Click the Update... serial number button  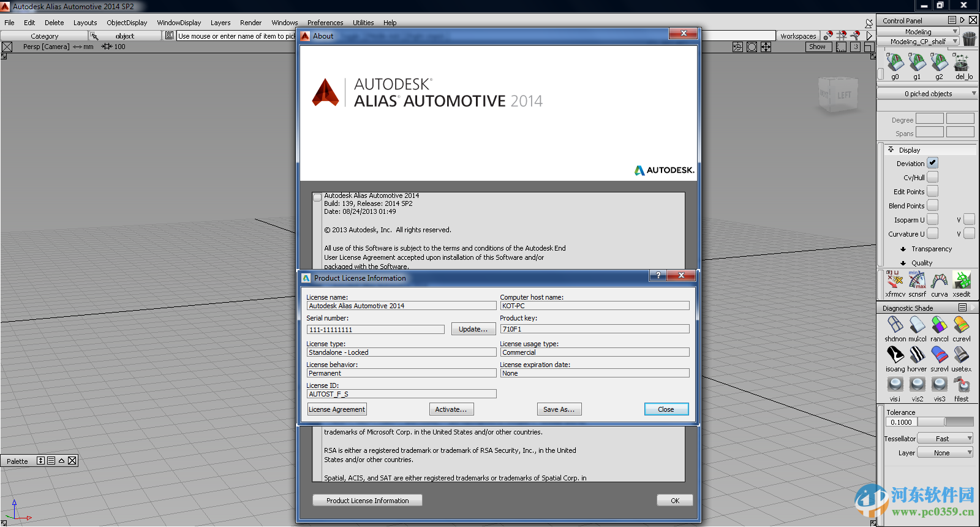pyautogui.click(x=473, y=329)
